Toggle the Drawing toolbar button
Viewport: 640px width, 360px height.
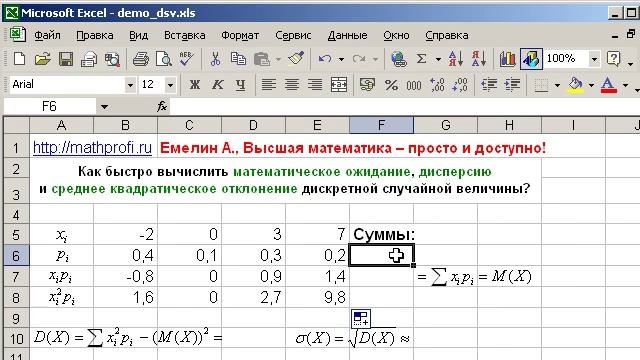531,59
